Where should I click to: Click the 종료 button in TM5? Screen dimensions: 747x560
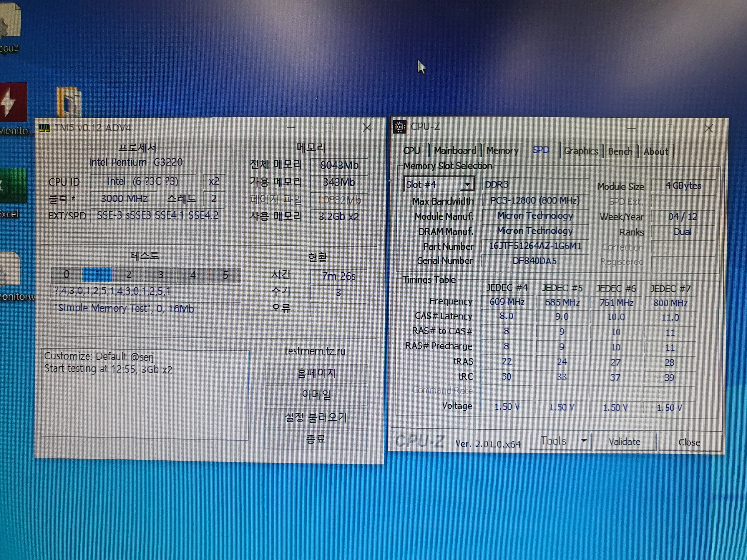(x=316, y=439)
